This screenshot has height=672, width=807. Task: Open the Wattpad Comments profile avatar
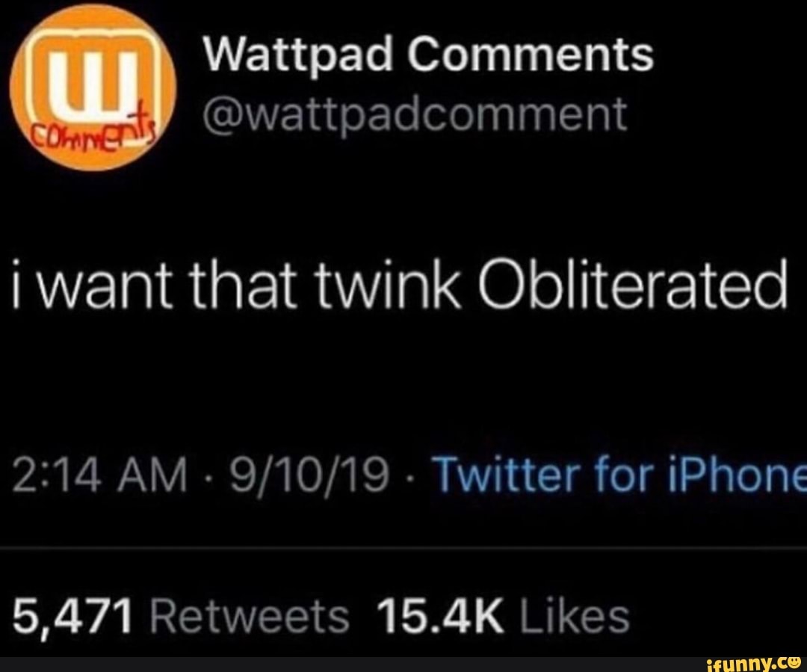[x=93, y=87]
